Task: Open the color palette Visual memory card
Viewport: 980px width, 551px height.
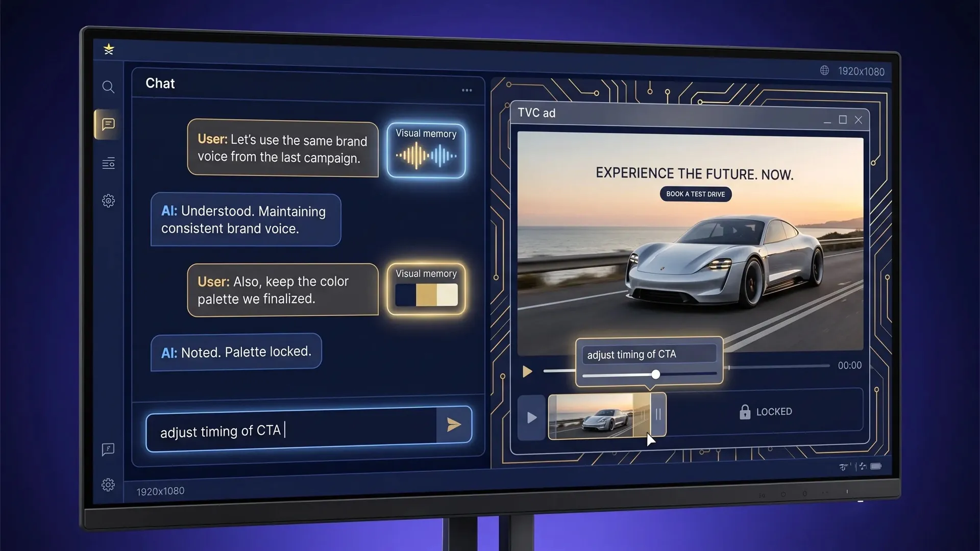Action: [x=426, y=289]
